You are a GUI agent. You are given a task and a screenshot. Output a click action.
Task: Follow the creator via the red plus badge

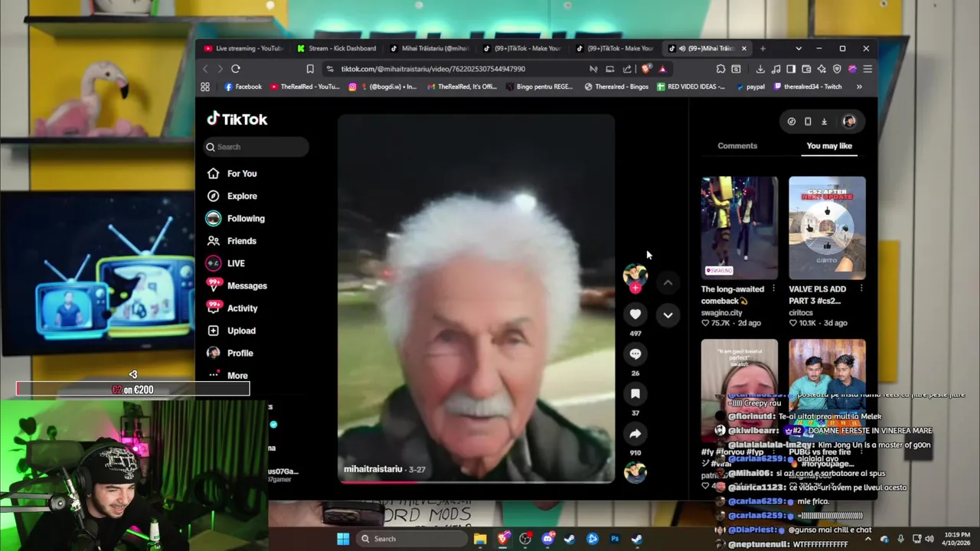coord(635,288)
